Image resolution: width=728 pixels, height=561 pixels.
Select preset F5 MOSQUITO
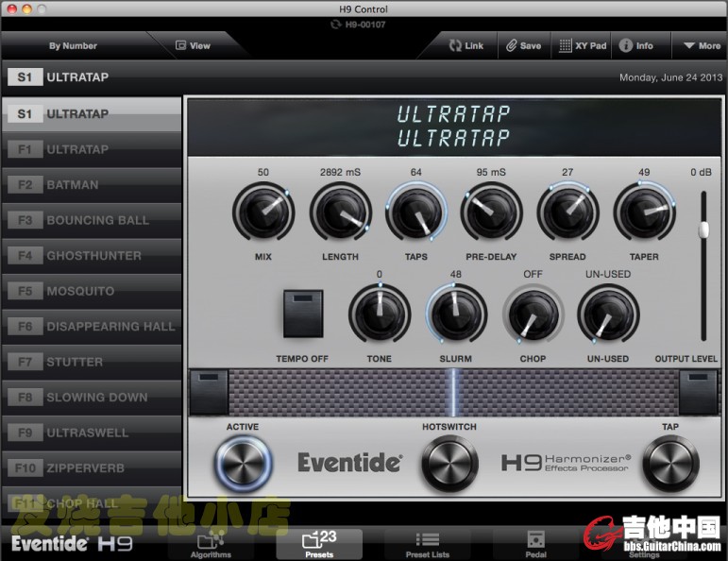92,291
